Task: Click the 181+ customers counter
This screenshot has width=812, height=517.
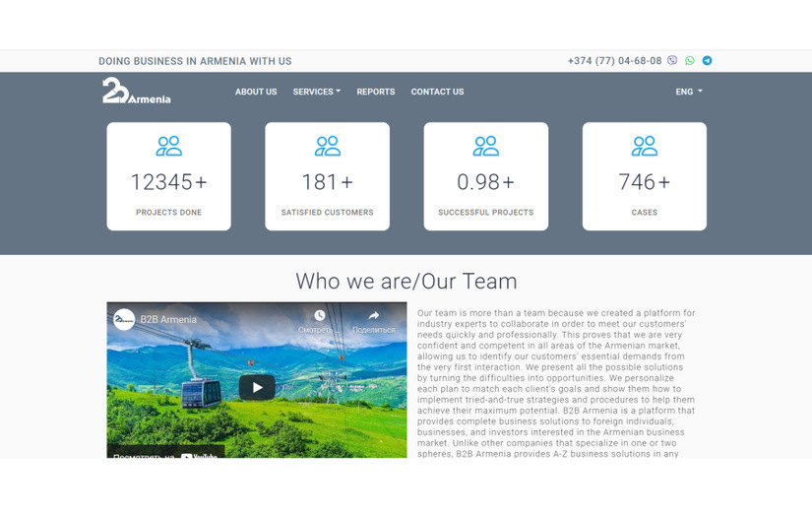Action: (x=328, y=182)
